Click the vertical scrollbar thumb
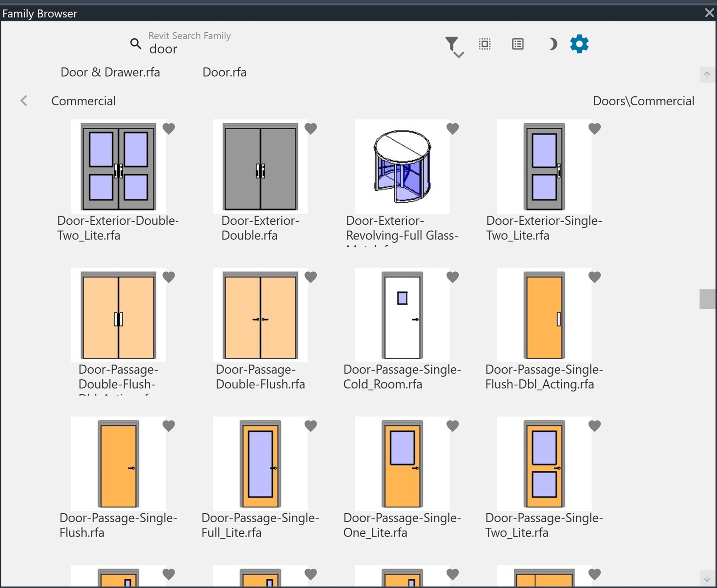717x588 pixels. click(x=707, y=299)
